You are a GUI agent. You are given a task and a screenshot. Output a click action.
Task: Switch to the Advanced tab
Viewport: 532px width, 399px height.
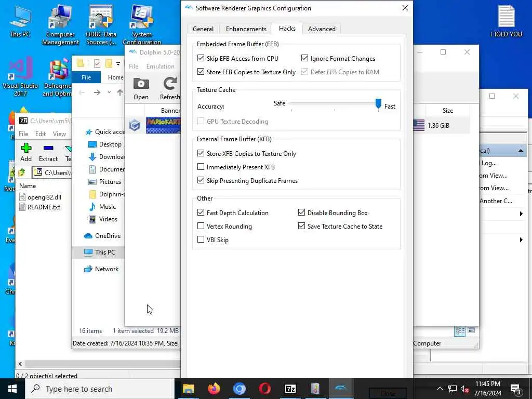[322, 29]
